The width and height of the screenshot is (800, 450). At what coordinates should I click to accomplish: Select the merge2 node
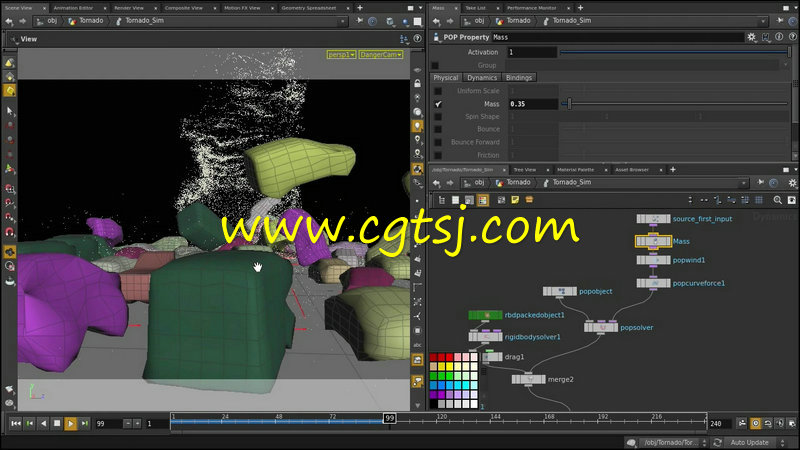[x=529, y=379]
